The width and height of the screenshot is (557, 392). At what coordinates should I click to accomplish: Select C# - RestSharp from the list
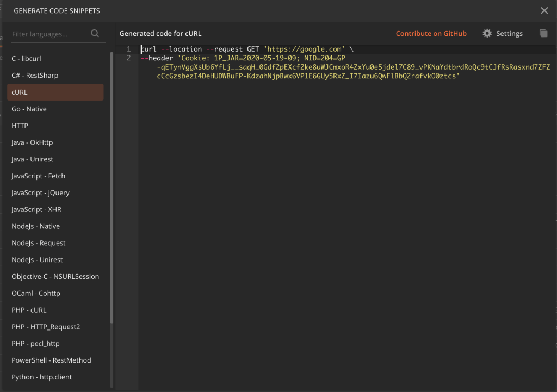35,76
